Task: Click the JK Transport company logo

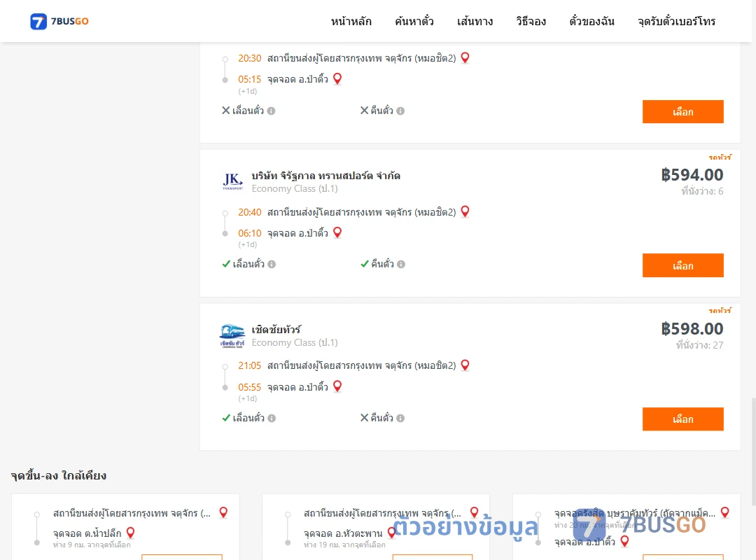Action: [233, 181]
